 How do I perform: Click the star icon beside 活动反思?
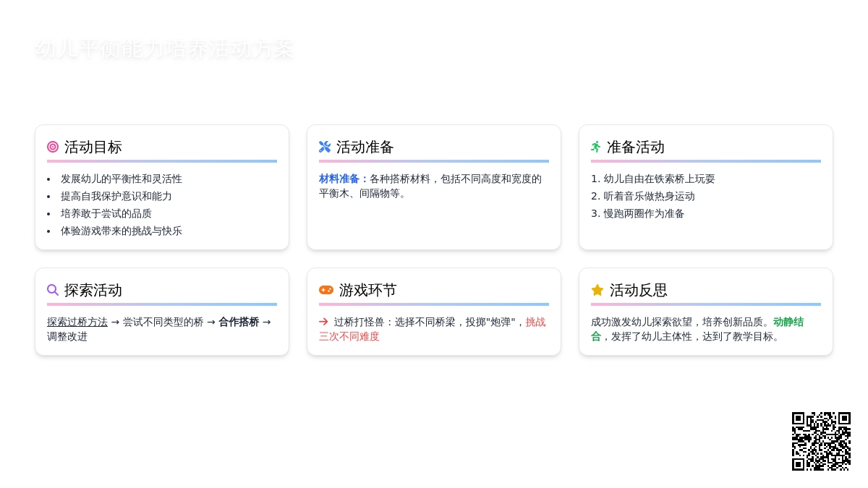tap(597, 290)
